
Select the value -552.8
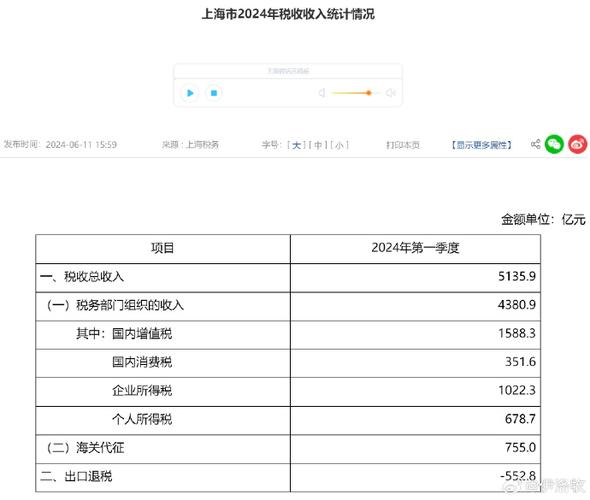pyautogui.click(x=518, y=476)
